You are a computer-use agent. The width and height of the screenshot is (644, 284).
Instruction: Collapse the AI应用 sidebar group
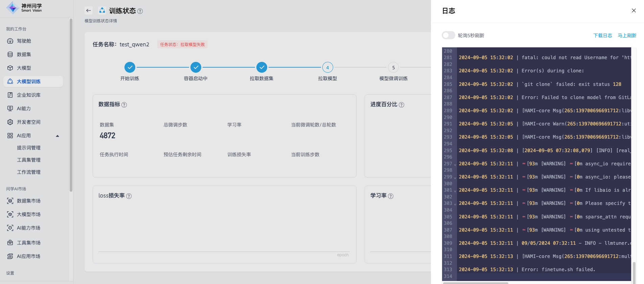(x=57, y=136)
